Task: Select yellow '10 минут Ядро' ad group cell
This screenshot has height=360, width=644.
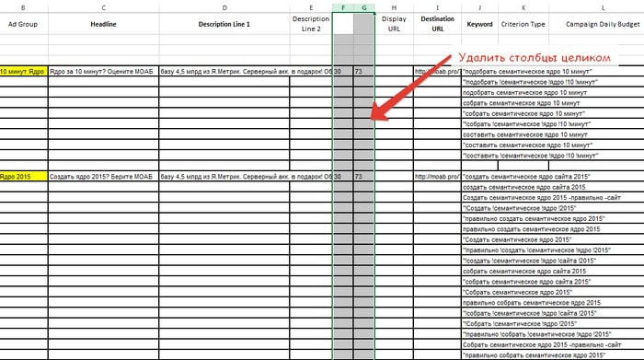Action: tap(24, 71)
